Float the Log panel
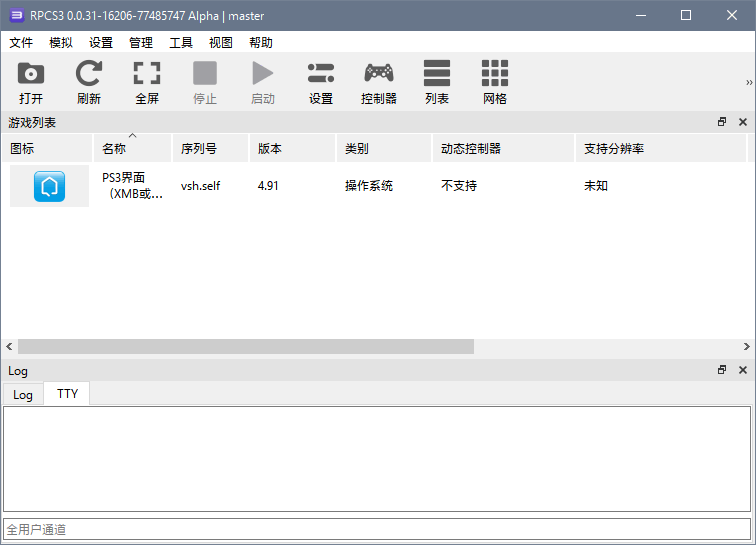 click(x=722, y=370)
